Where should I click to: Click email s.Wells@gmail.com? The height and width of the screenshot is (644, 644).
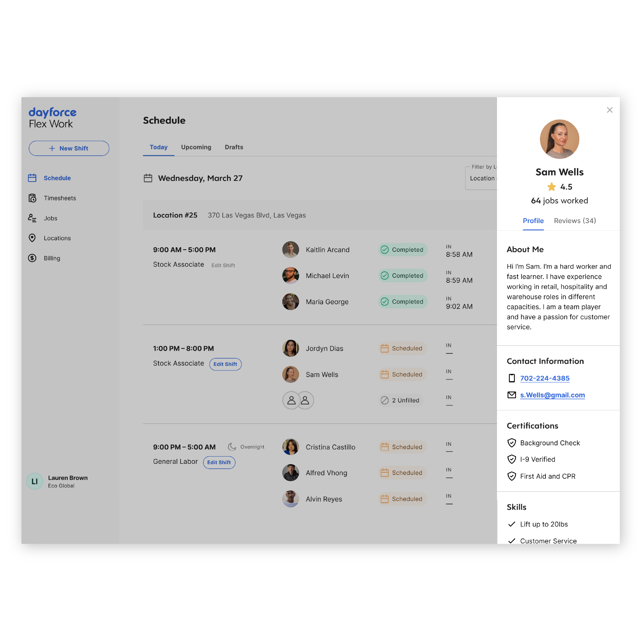point(552,395)
